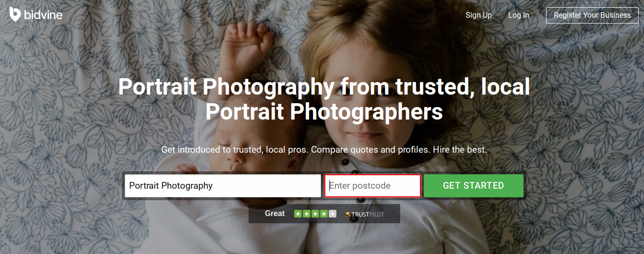Open the Trustpilot wordmark link
The width and height of the screenshot is (644, 254).
point(368,215)
